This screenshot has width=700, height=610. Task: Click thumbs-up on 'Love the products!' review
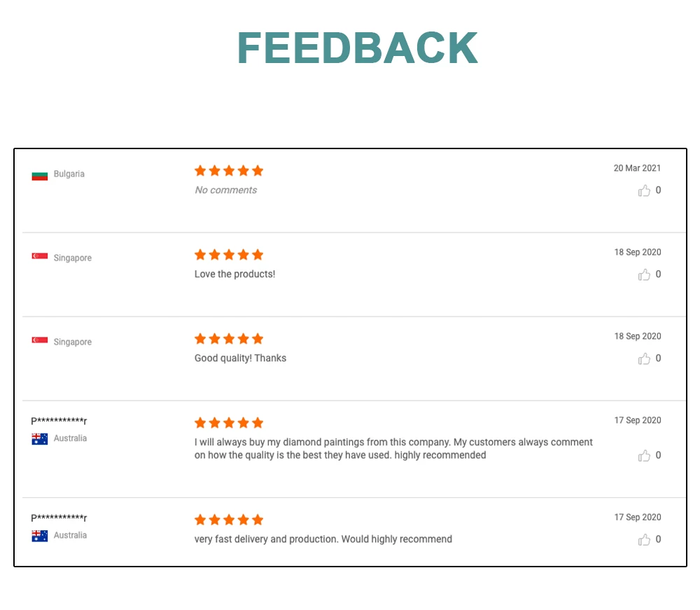coord(644,275)
